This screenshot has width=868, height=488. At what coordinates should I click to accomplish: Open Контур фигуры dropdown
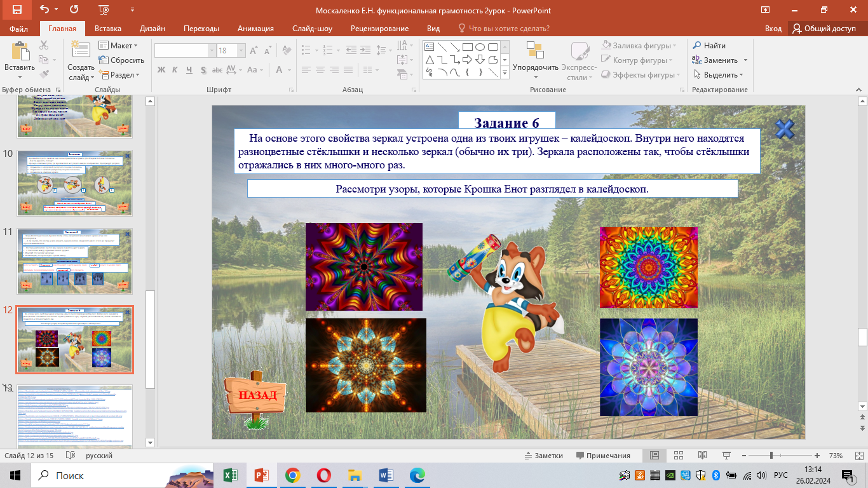coord(637,60)
